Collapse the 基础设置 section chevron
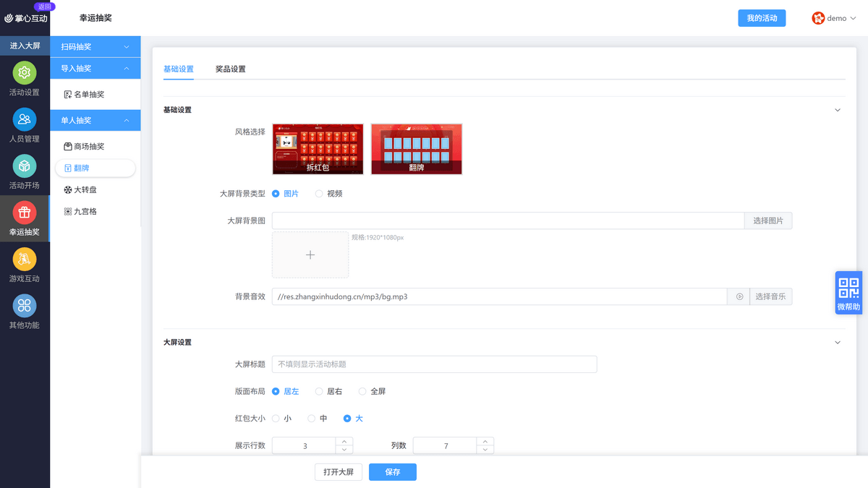 (838, 110)
